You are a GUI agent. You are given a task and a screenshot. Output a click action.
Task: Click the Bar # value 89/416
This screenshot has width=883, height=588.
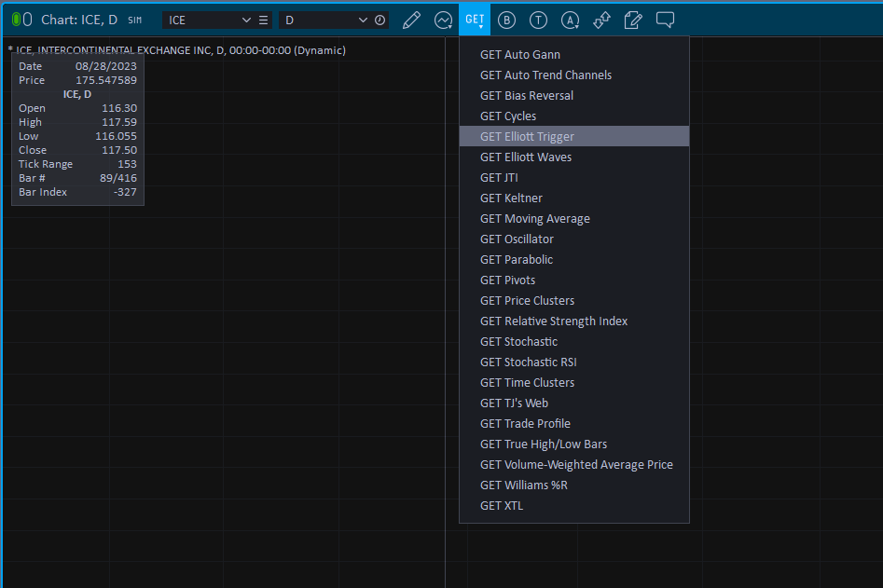[x=117, y=178]
